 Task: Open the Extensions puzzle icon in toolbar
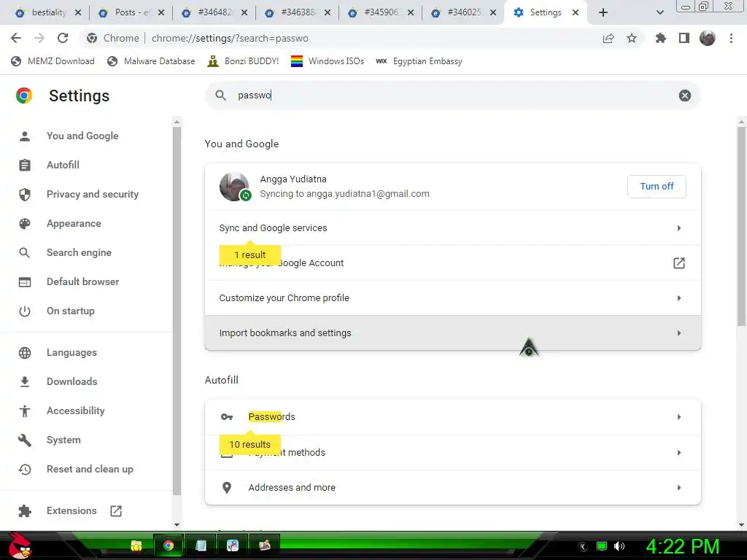pos(661,38)
